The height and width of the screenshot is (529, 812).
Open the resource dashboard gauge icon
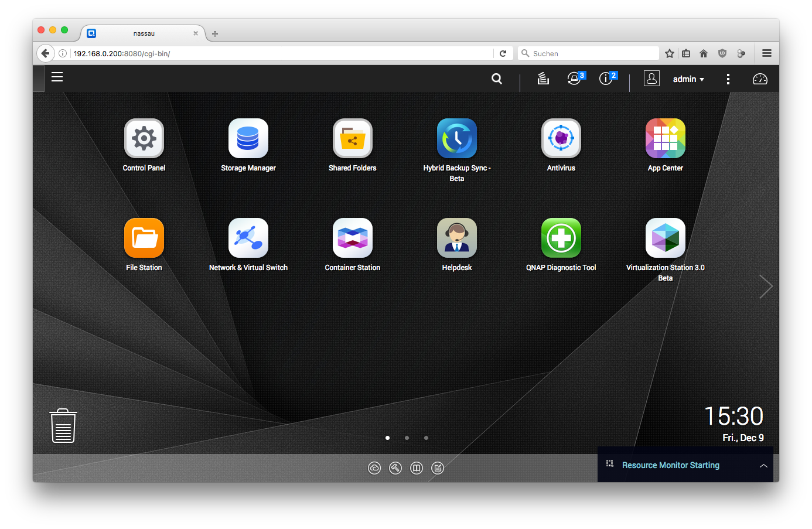point(760,79)
